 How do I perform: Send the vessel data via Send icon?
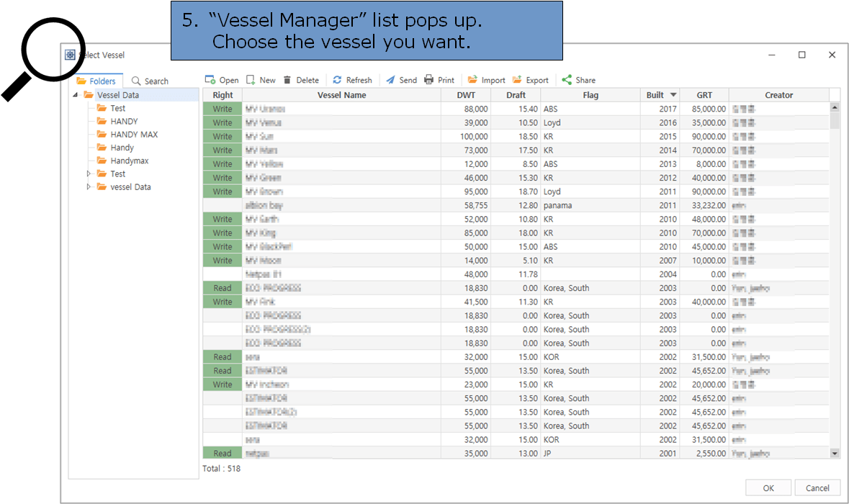point(401,80)
